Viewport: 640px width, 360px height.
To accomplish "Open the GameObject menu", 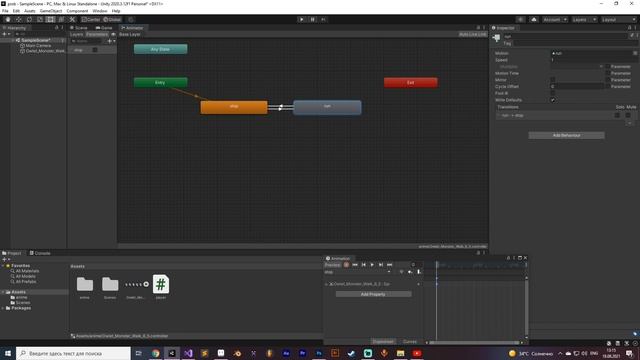I will click(51, 11).
